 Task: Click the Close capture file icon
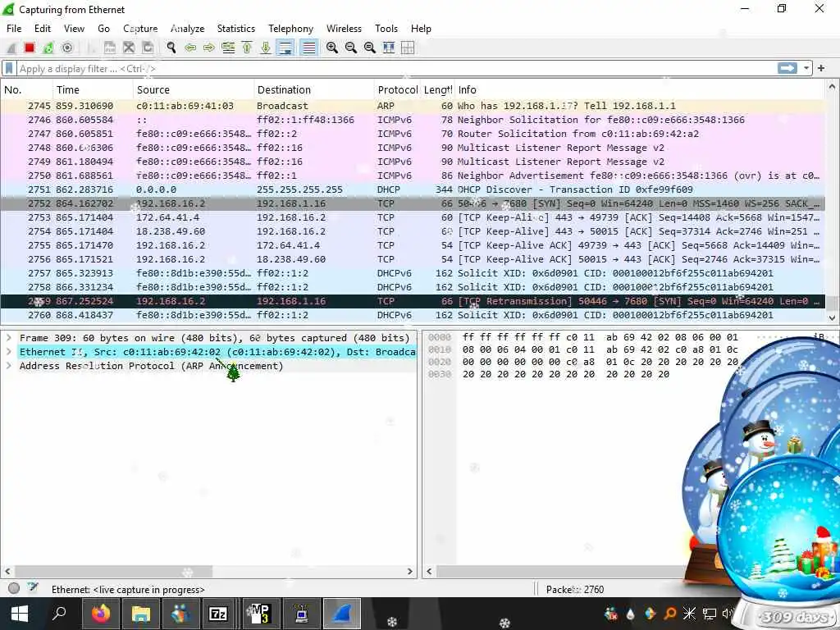pyautogui.click(x=129, y=48)
